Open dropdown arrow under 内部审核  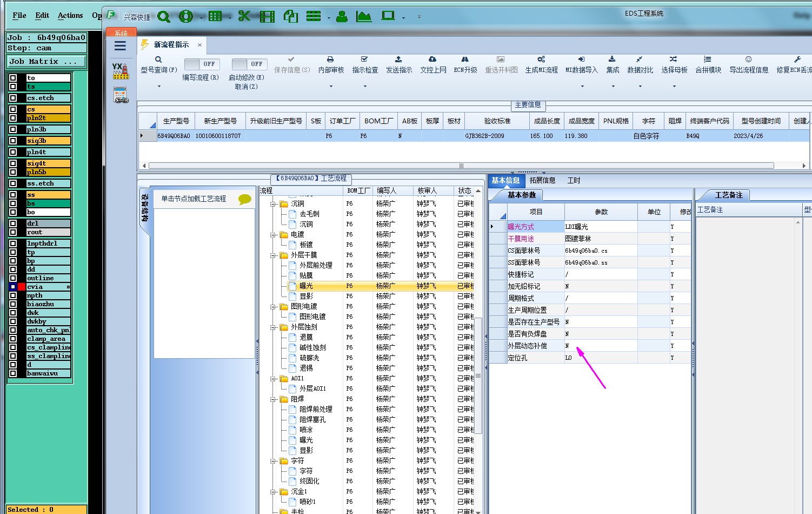point(331,87)
